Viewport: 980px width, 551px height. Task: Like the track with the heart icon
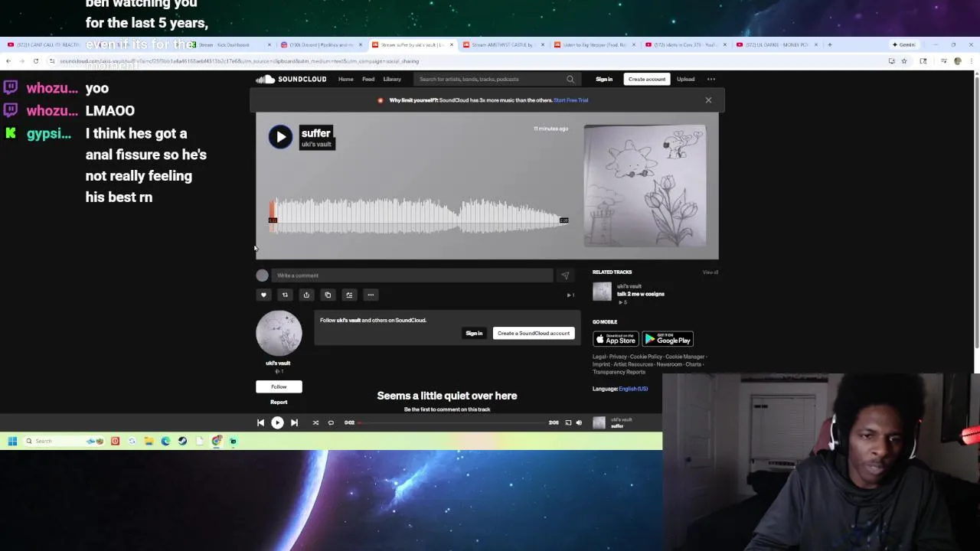click(x=263, y=295)
